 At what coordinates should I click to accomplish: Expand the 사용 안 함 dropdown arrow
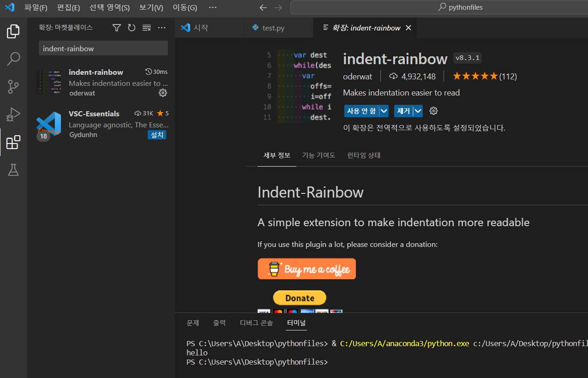(x=384, y=111)
